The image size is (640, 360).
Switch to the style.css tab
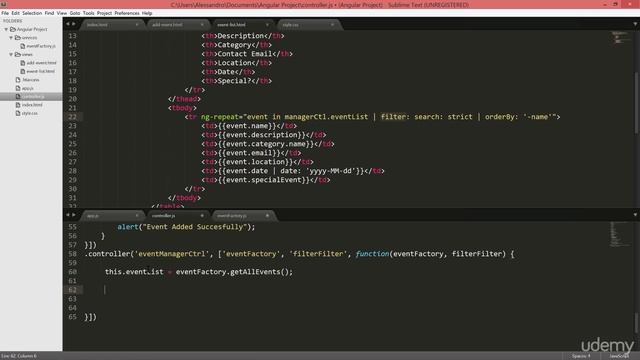coord(291,25)
